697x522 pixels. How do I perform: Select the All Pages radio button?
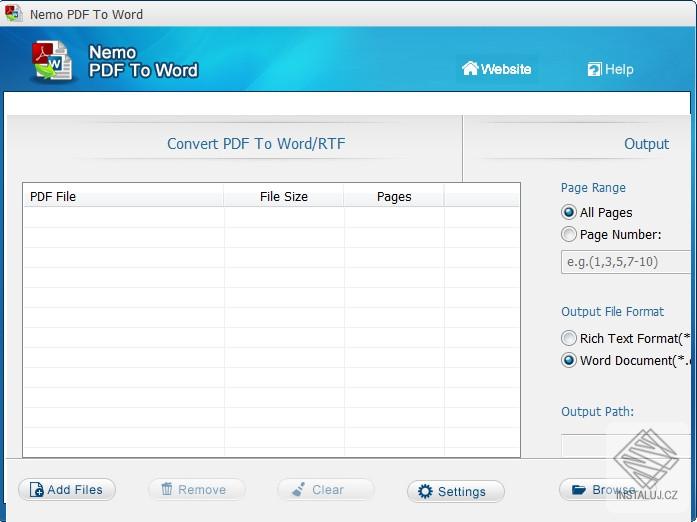[x=569, y=212]
